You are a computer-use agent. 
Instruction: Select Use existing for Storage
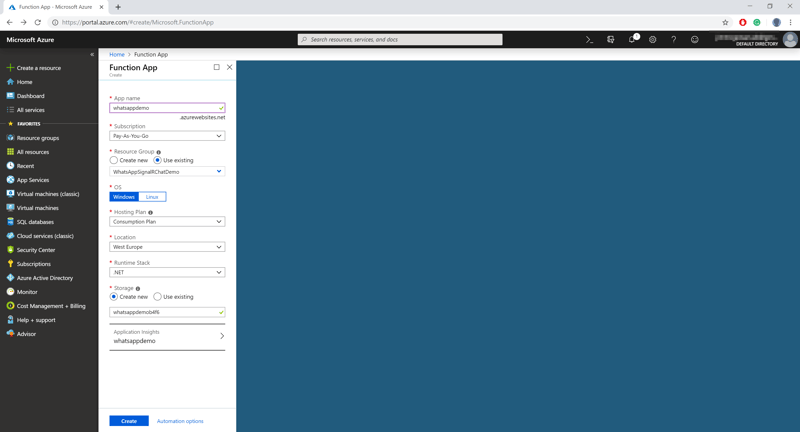pos(158,297)
